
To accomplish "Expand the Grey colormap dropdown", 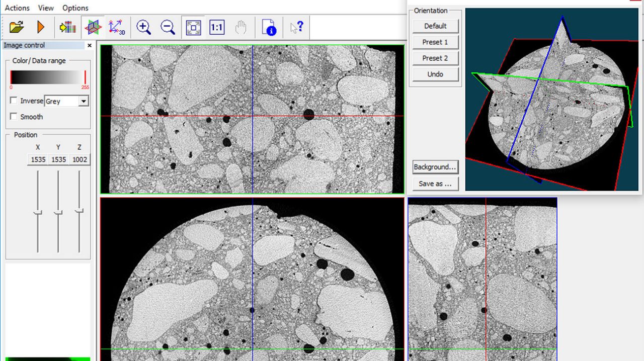I will [84, 102].
